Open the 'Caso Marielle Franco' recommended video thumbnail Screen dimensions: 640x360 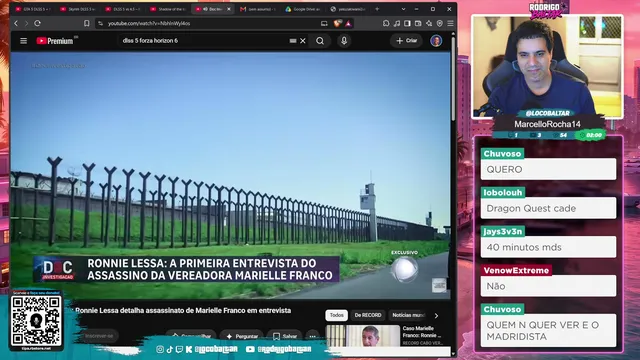pos(363,336)
